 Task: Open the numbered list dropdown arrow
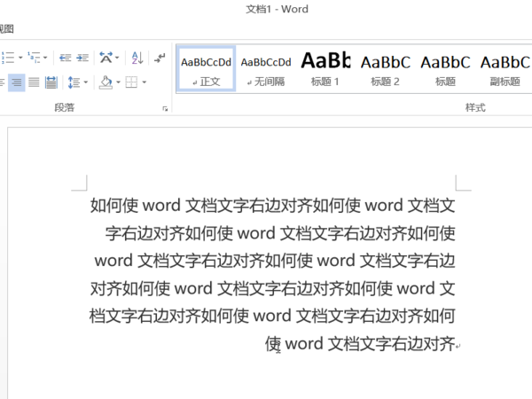pyautogui.click(x=20, y=58)
